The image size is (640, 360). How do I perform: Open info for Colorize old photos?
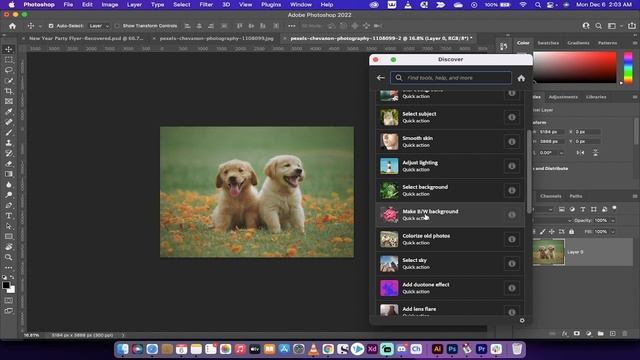(x=512, y=239)
